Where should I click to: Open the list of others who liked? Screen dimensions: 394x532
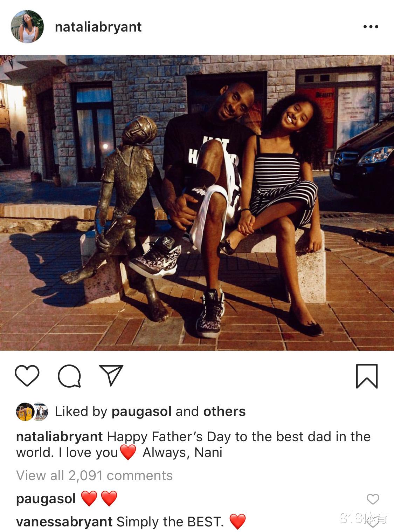(224, 411)
